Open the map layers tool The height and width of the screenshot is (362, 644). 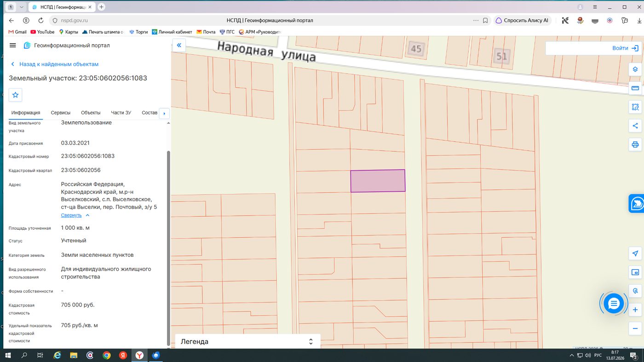tap(635, 69)
